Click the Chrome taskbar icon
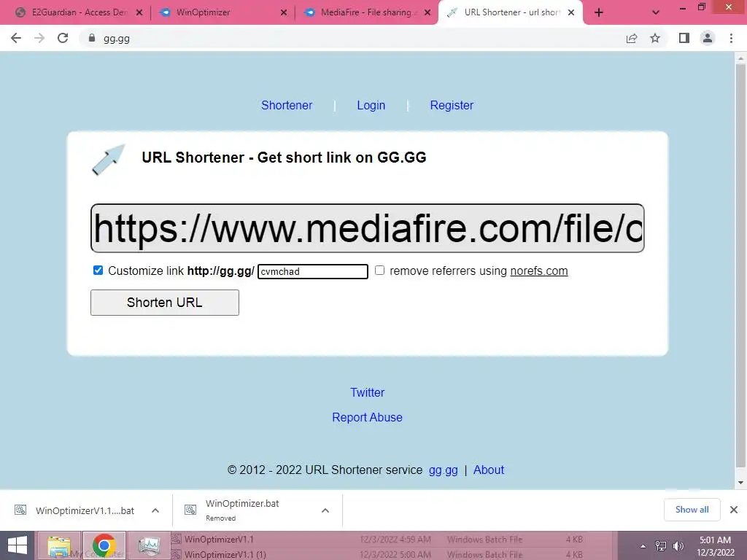The image size is (747, 560). tap(104, 545)
